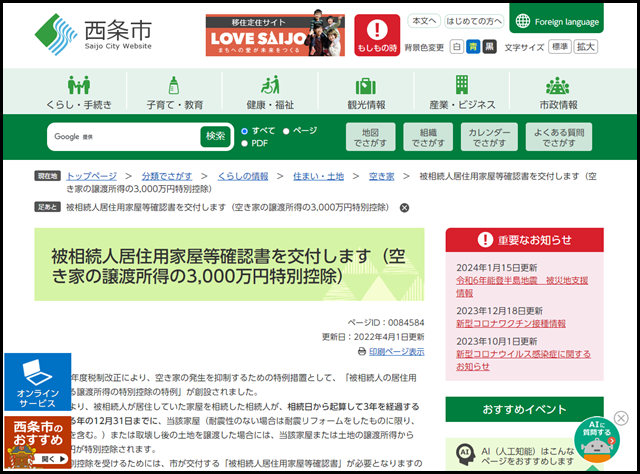This screenshot has height=474, width=640.
Task: Open the Saijo City logo homepage link
Action: point(93,34)
